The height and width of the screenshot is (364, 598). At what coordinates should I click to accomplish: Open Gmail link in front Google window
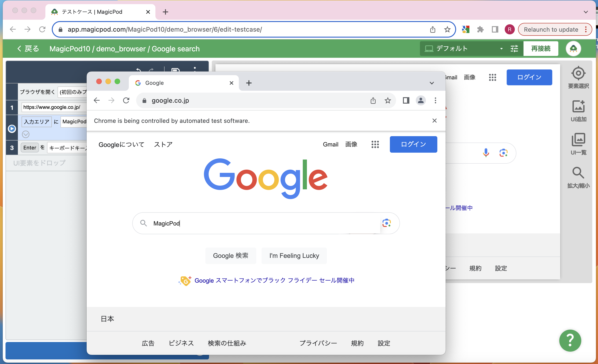coord(330,144)
